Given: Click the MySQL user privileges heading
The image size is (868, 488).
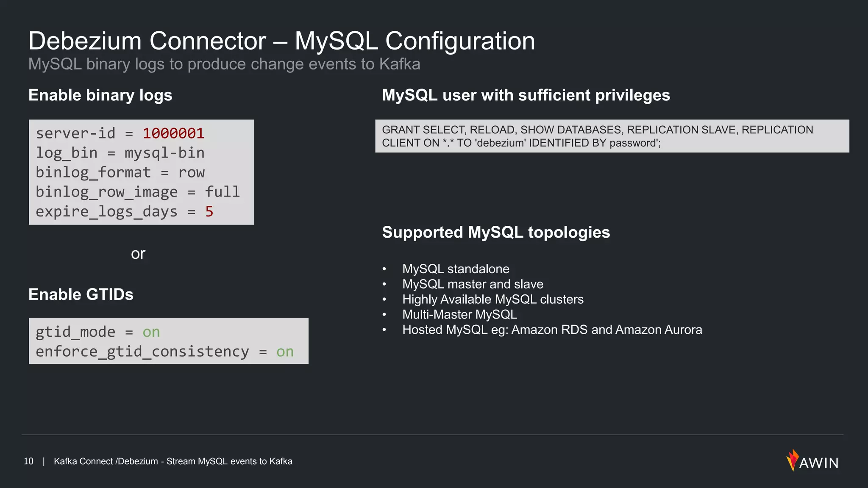Looking at the screenshot, I should coord(526,95).
